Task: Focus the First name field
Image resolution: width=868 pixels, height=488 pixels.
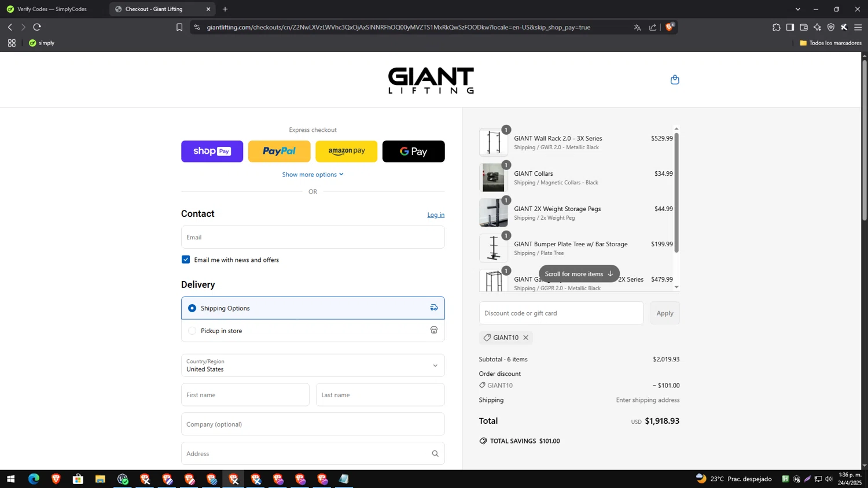Action: [245, 395]
